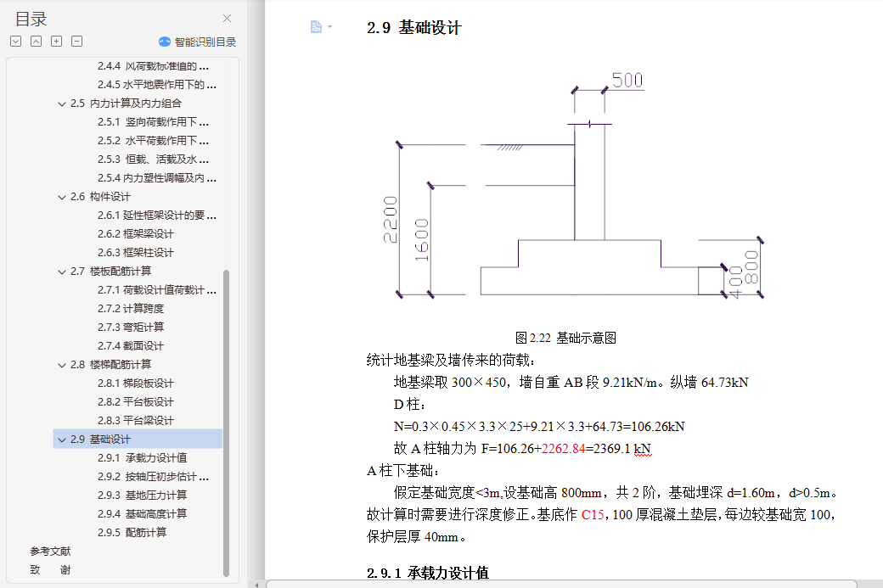Image resolution: width=883 pixels, height=588 pixels.
Task: Click the 智能识别目录 cloud icon
Action: point(165,42)
